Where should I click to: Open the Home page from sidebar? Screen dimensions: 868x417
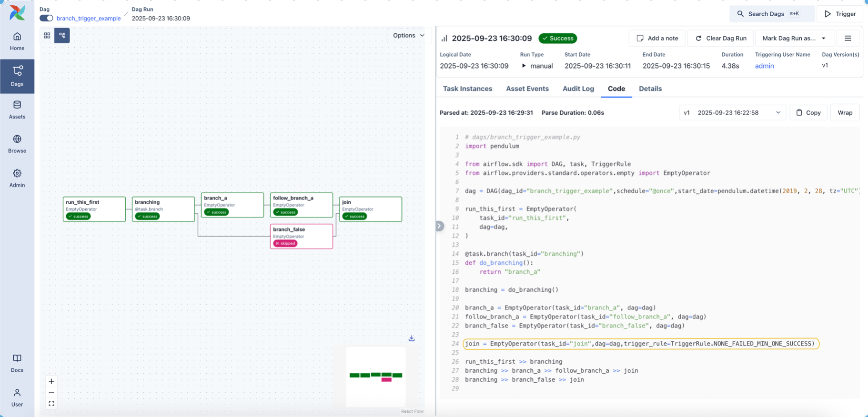pyautogui.click(x=17, y=41)
